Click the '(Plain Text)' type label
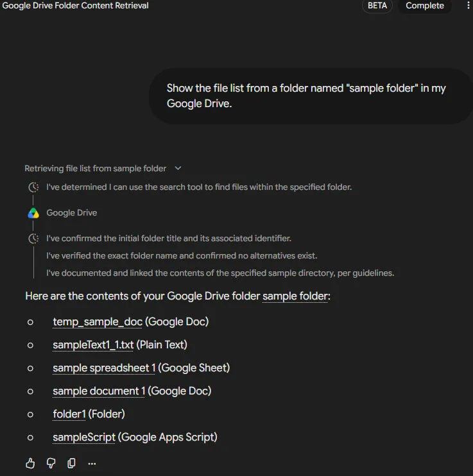Viewport: 473px width, 476px height. click(162, 345)
